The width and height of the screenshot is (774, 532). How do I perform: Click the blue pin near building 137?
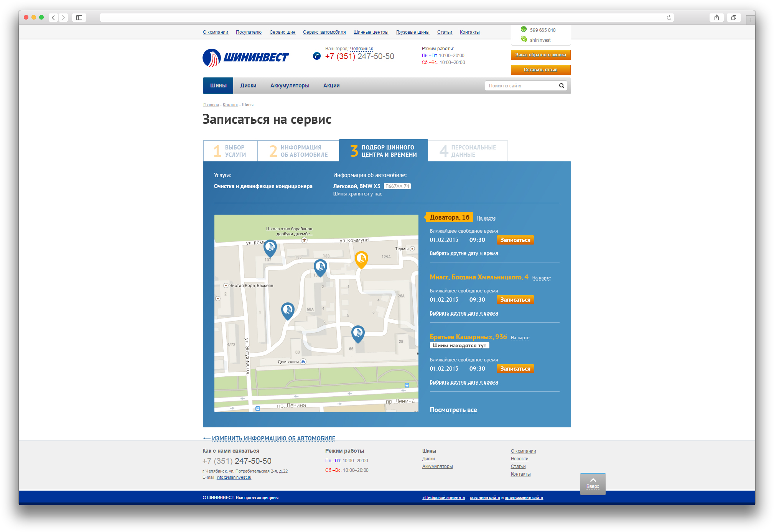click(270, 248)
